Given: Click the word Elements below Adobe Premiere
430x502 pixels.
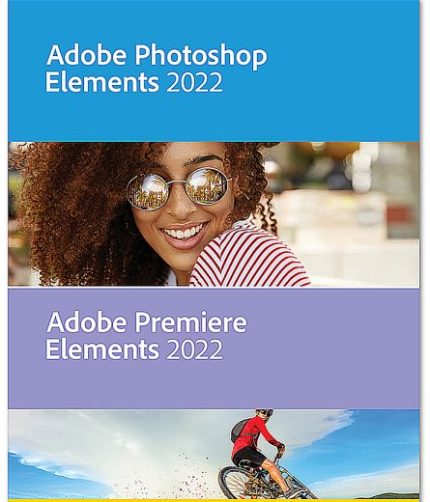Looking at the screenshot, I should [102, 349].
